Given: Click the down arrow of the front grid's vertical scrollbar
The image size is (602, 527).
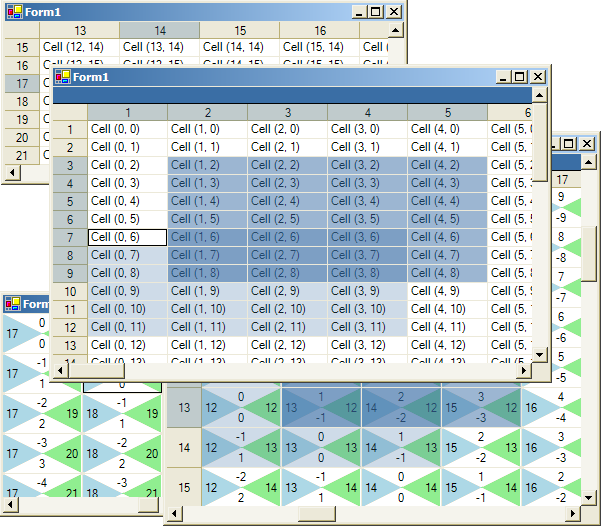Looking at the screenshot, I should [540, 355].
